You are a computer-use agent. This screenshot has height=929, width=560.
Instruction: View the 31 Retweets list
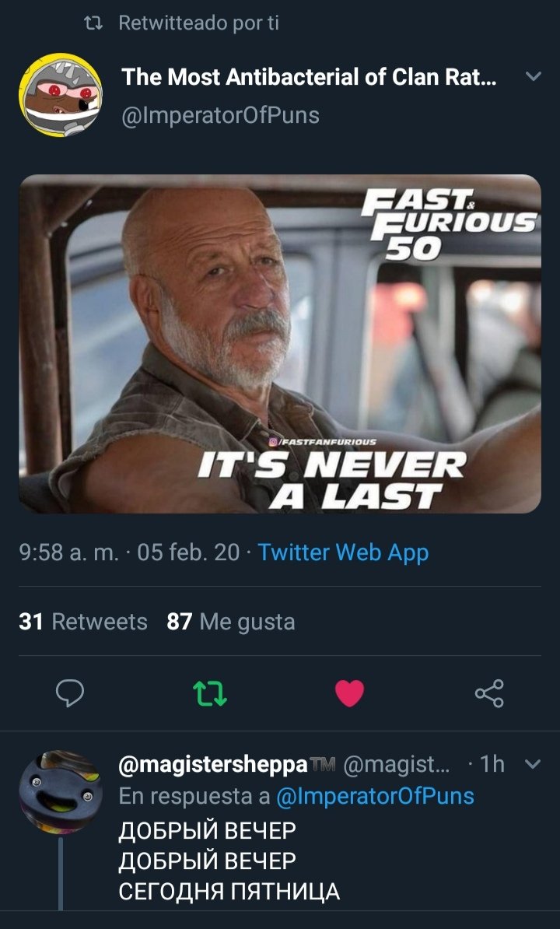pos(83,622)
